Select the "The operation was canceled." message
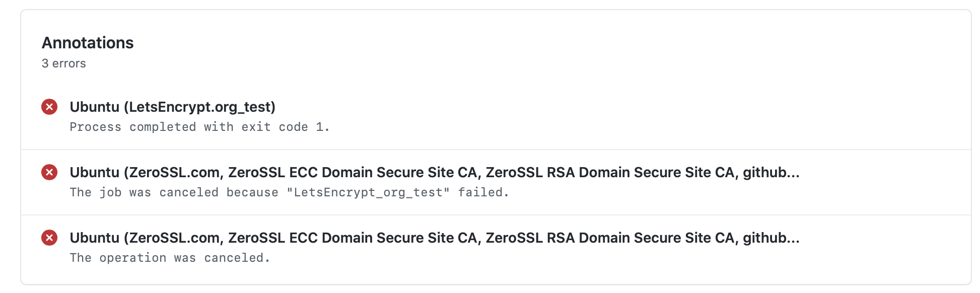The height and width of the screenshot is (293, 980). coord(170,258)
